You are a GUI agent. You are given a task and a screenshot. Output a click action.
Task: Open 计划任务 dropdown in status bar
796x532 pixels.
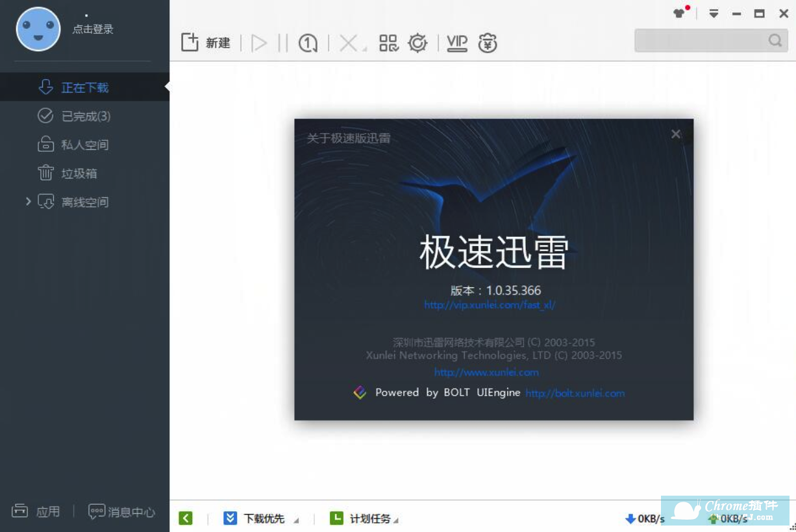364,518
